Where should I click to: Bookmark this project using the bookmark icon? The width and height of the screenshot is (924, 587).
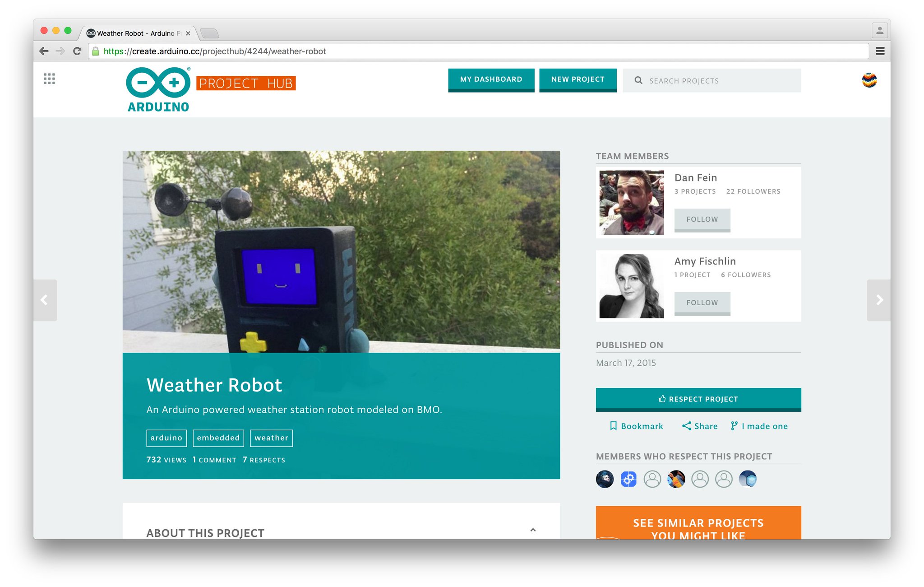[x=614, y=426]
